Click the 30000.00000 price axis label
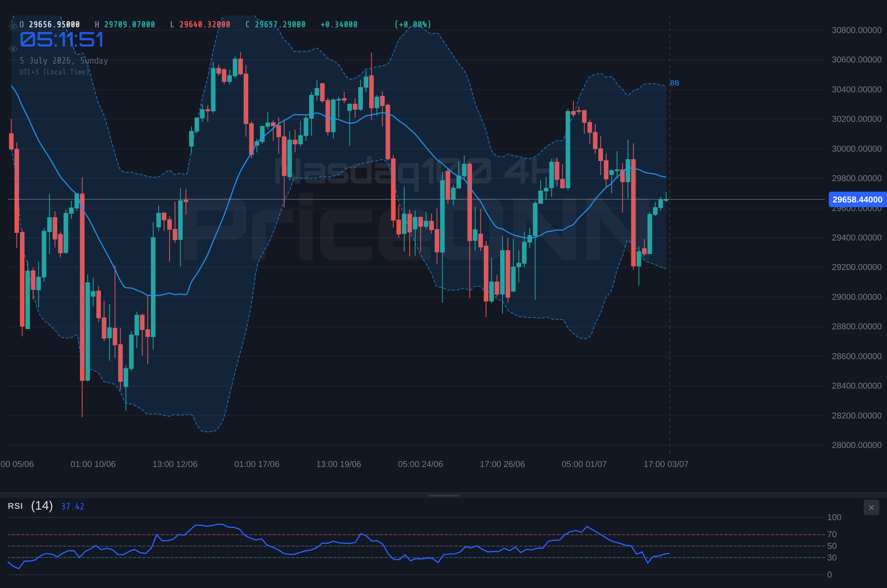Image resolution: width=887 pixels, height=588 pixels. (x=857, y=149)
